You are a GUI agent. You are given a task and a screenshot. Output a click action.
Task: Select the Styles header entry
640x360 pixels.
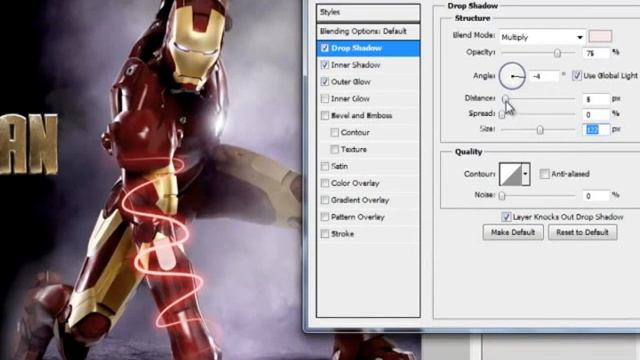coord(368,12)
